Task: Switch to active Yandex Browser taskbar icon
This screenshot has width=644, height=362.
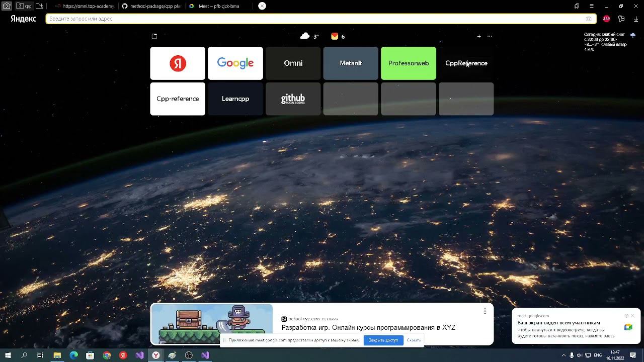Action: click(x=156, y=355)
